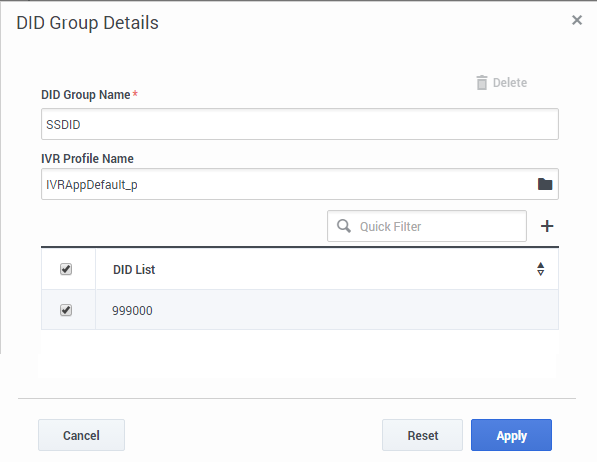
Task: Click the DID Group Name label
Action: tap(86, 95)
